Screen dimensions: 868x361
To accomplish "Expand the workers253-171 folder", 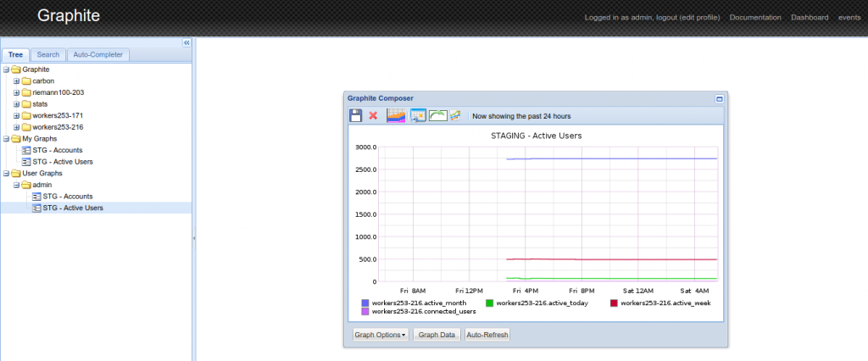I will click(17, 115).
